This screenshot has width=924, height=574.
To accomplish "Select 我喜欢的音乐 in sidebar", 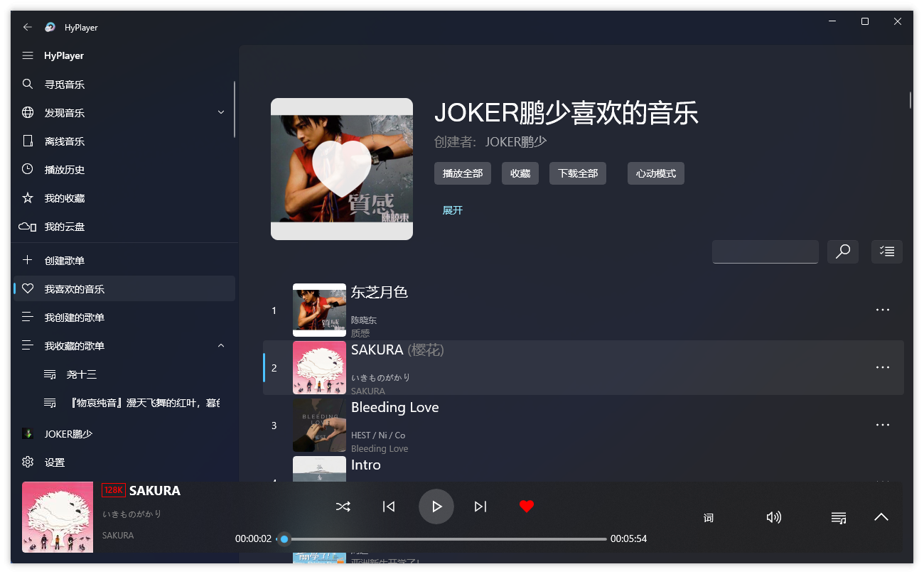I will pyautogui.click(x=124, y=289).
